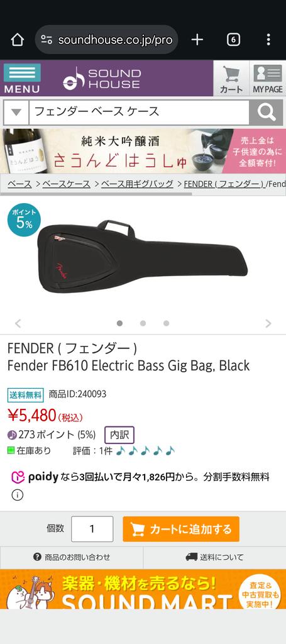The width and height of the screenshot is (286, 644).
Task: Open the ベース用ギグバッグ breadcrumb link
Action: point(137,184)
